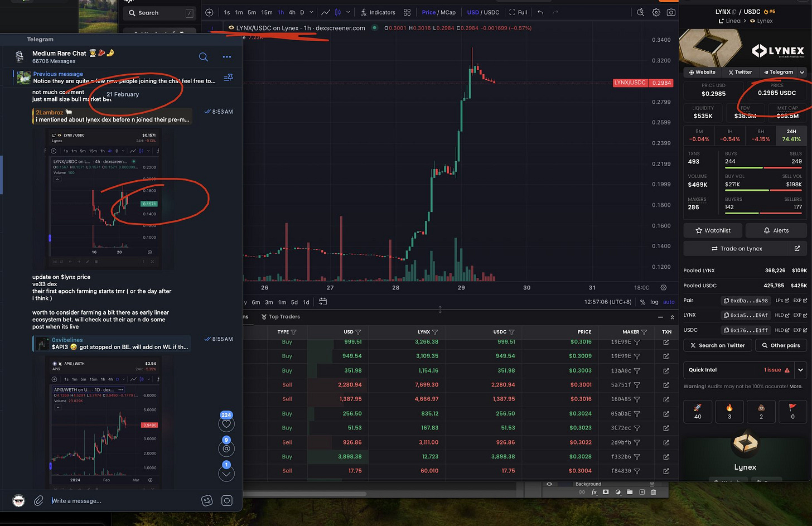Click the Telegram message input field
Viewport: 812px width, 526px height.
click(123, 501)
